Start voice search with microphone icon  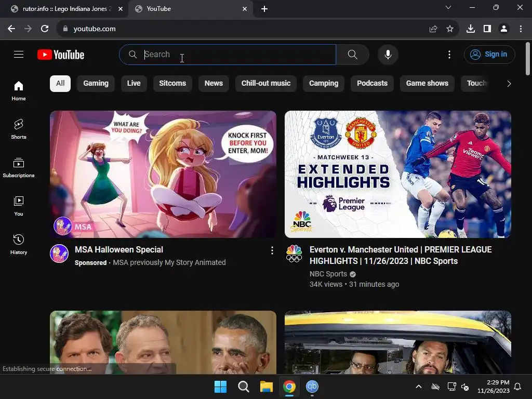388,54
